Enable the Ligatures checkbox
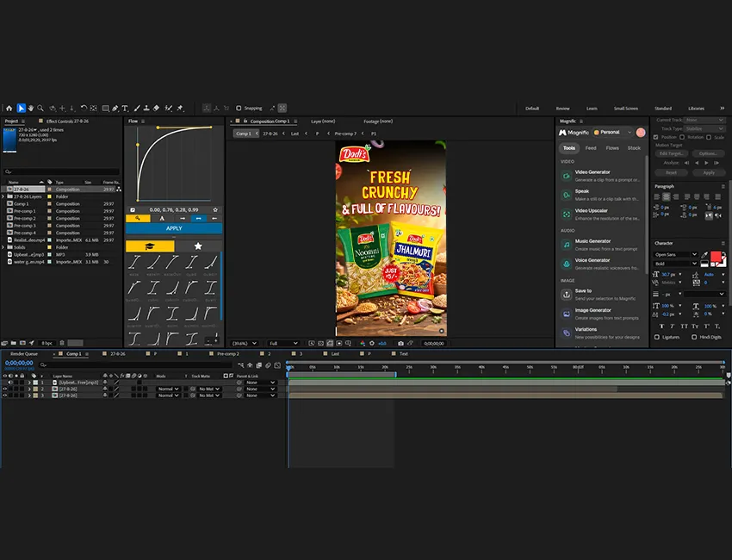This screenshot has width=732, height=560. [x=657, y=337]
